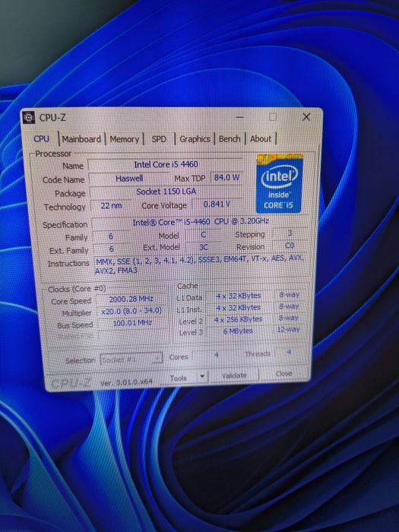This screenshot has height=532, width=399.
Task: Click the Ext. Model value '3C'
Action: pos(203,247)
